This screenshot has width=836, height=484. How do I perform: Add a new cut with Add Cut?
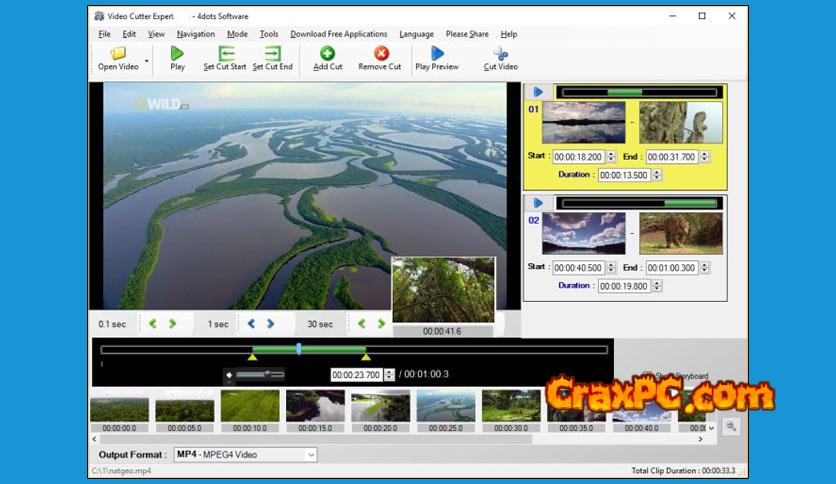point(327,54)
